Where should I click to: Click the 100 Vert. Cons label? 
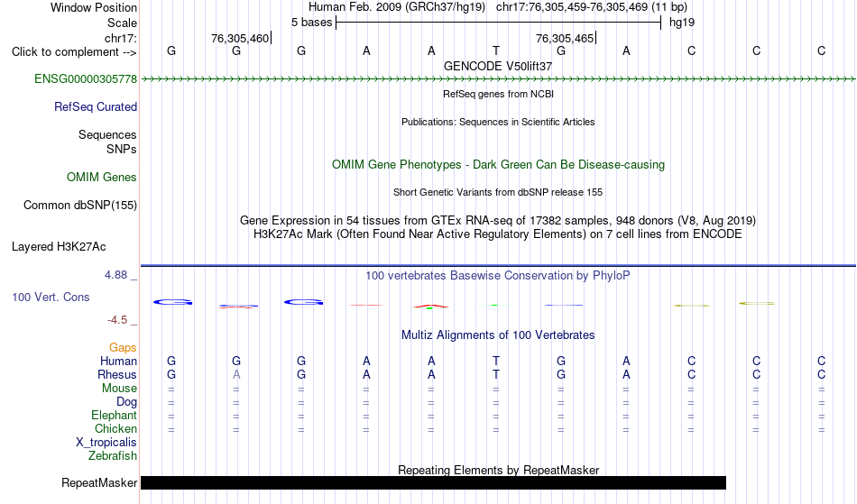pyautogui.click(x=51, y=298)
